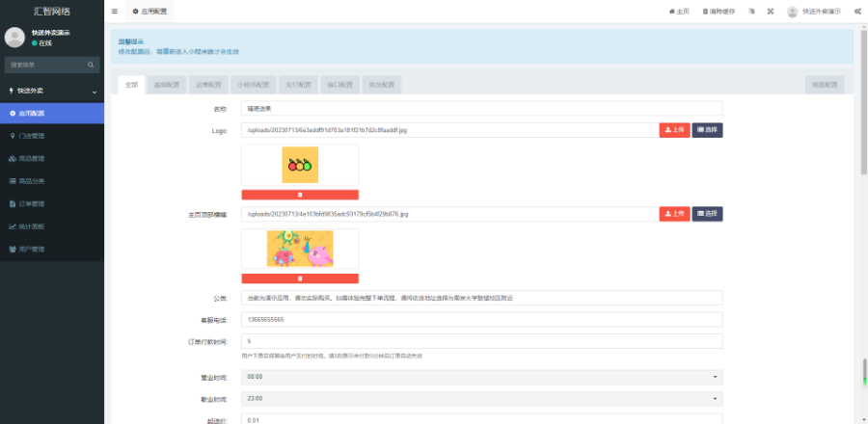This screenshot has height=424, width=868.
Task: Click the Logo fruit thumbnail preview
Action: tap(300, 165)
